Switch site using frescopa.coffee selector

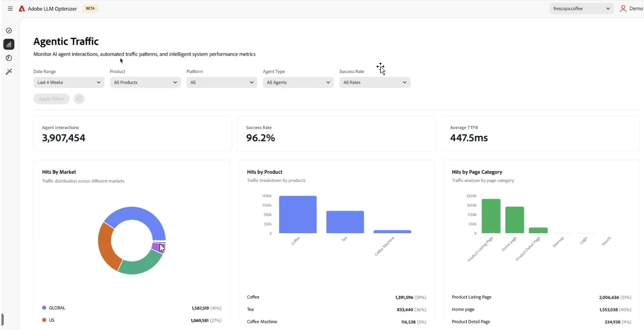point(581,8)
